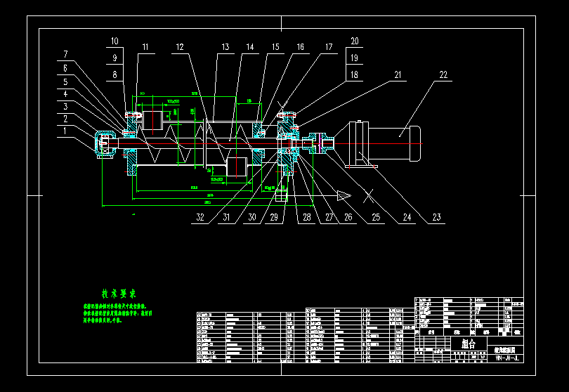The height and width of the screenshot is (392, 569).
Task: Click stacked callout number 10
Action: (x=115, y=41)
